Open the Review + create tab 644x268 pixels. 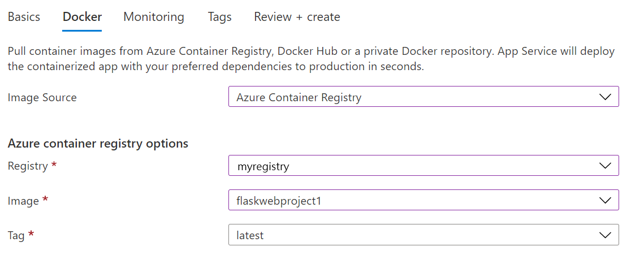[297, 17]
